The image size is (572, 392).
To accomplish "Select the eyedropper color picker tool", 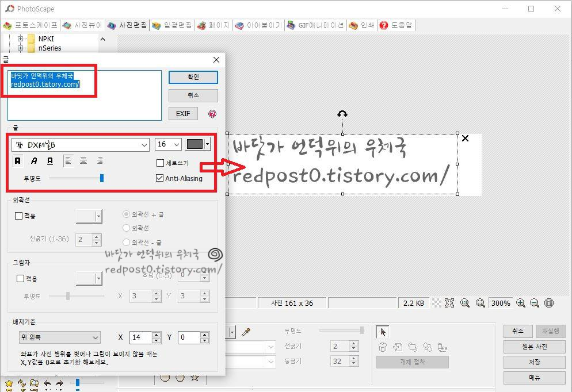I will coord(246,332).
